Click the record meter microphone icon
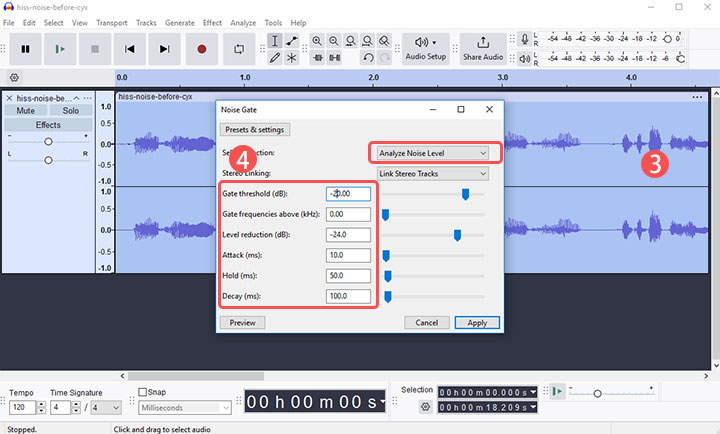 click(x=524, y=39)
